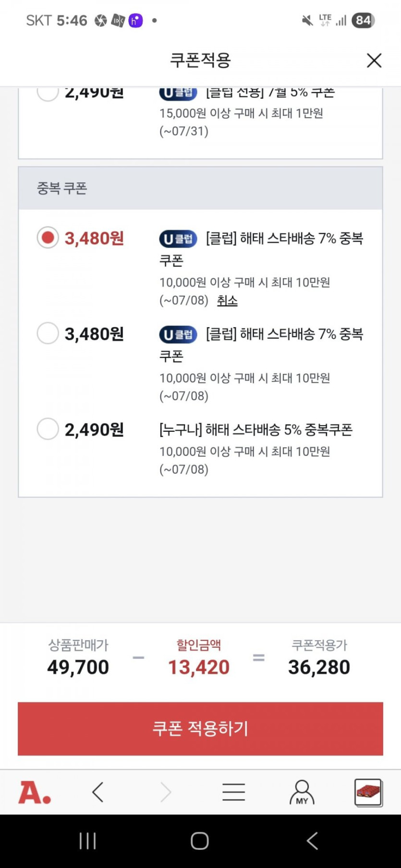
Task: Open the hamburger menu in bottom bar
Action: coord(234,792)
